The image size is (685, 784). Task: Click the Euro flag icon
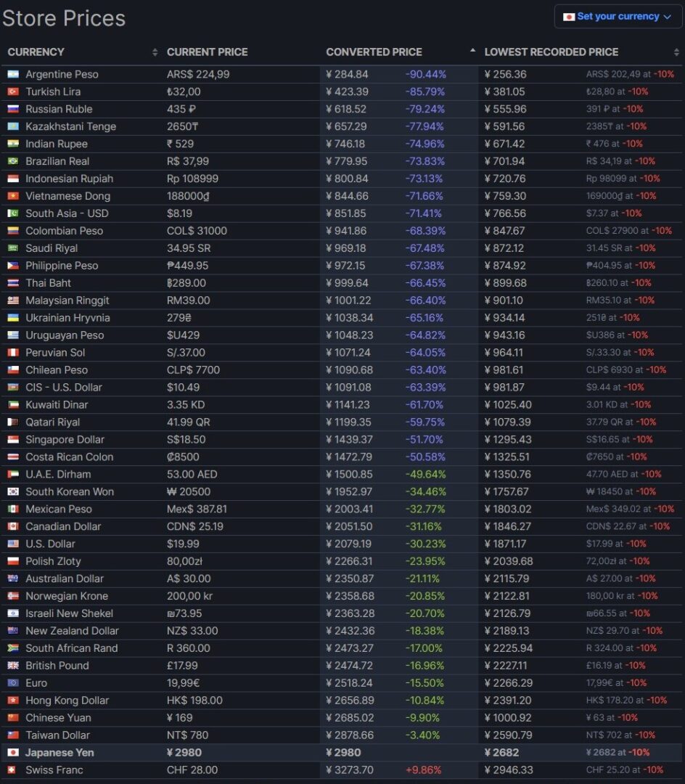click(12, 683)
